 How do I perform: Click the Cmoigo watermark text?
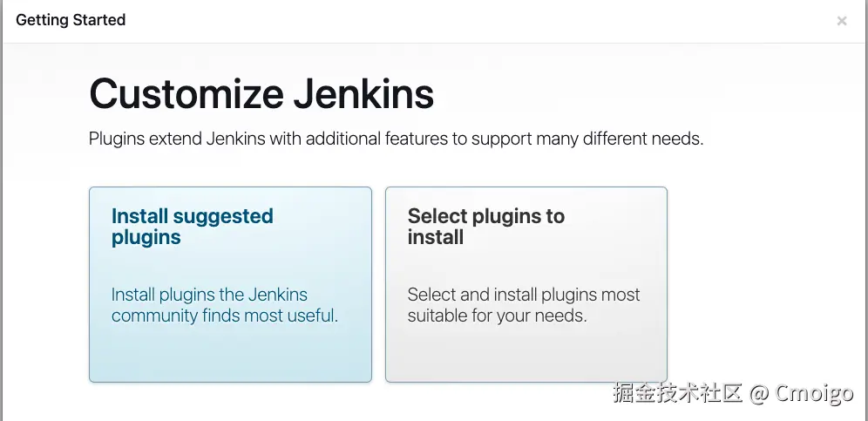tap(815, 394)
